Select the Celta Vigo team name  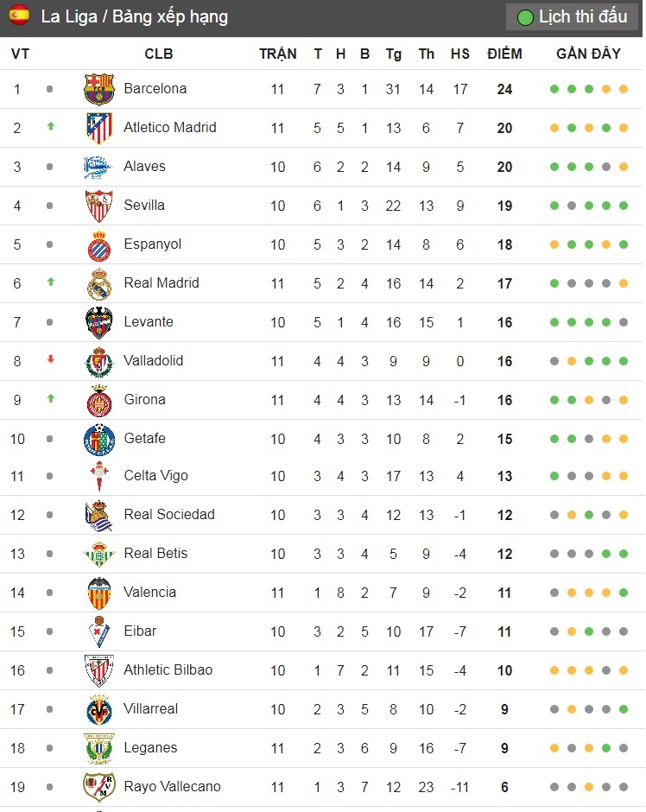155,476
